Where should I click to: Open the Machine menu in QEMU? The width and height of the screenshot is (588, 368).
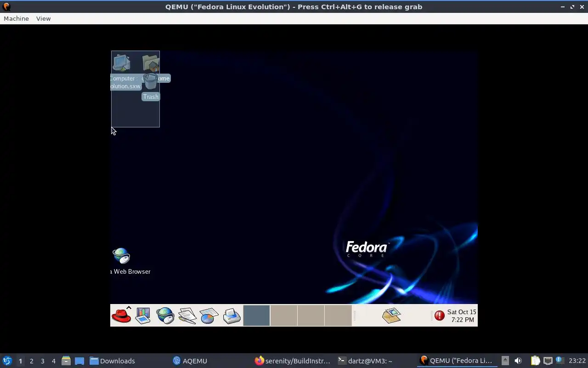click(x=16, y=18)
